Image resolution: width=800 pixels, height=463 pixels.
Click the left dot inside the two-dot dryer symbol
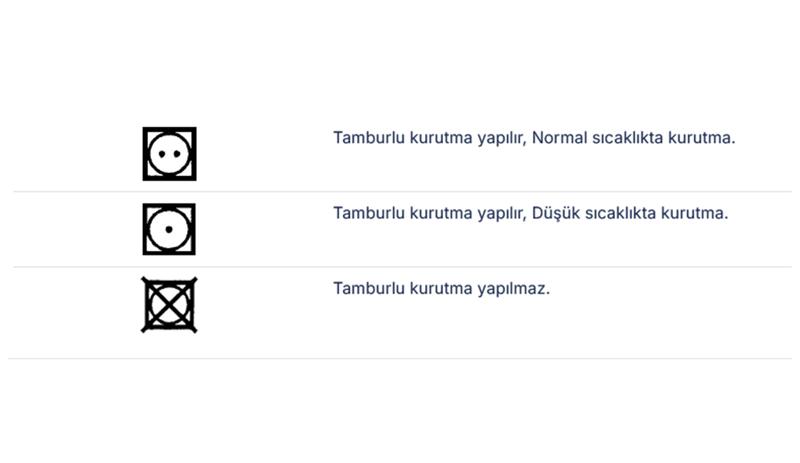pyautogui.click(x=162, y=154)
